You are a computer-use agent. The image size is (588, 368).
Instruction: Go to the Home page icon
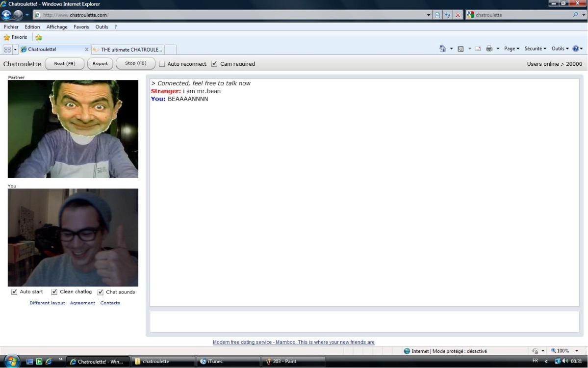click(442, 49)
